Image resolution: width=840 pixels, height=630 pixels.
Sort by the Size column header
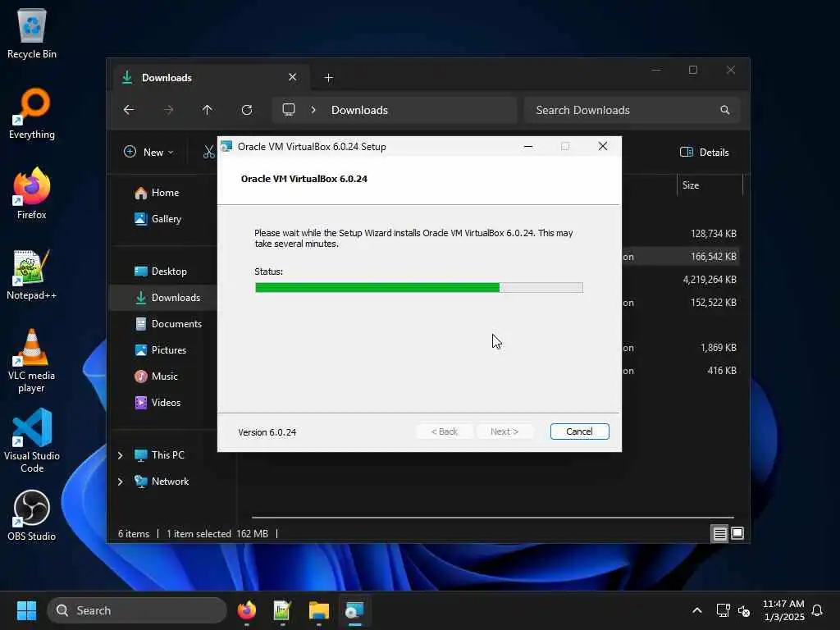tap(710, 185)
